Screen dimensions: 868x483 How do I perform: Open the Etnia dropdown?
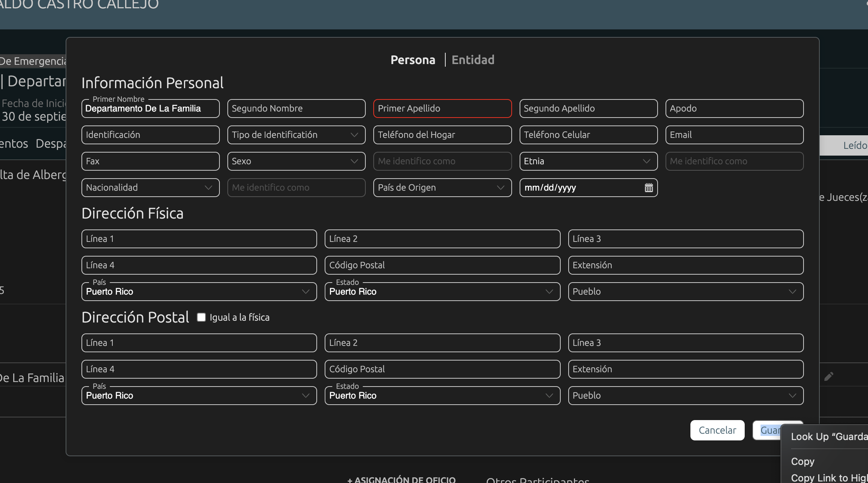tap(588, 161)
